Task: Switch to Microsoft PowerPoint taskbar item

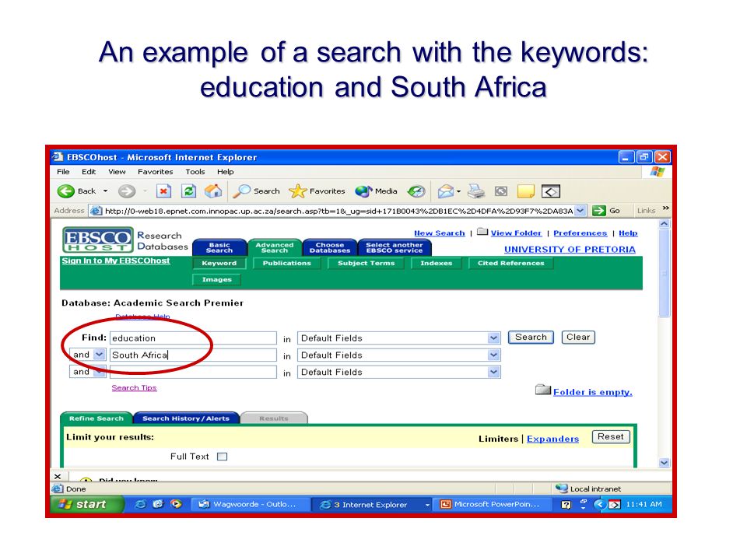Action: click(492, 504)
